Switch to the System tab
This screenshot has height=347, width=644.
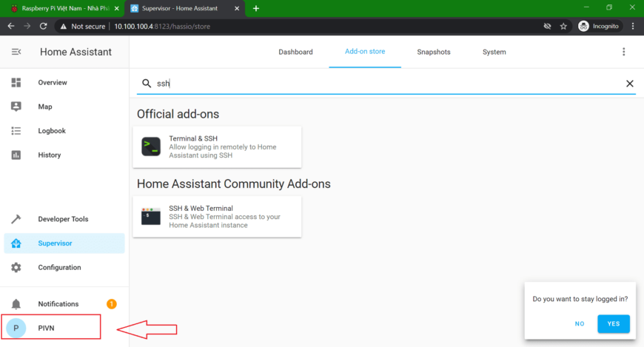tap(494, 52)
